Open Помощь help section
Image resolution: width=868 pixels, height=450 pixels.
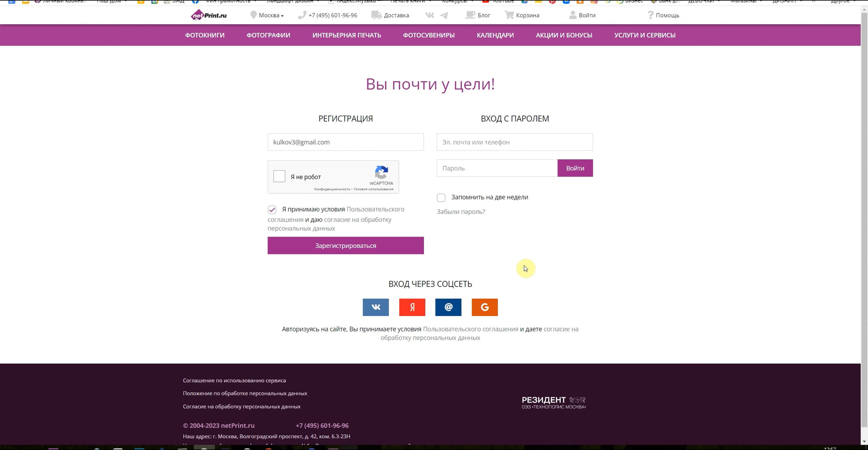coord(664,15)
